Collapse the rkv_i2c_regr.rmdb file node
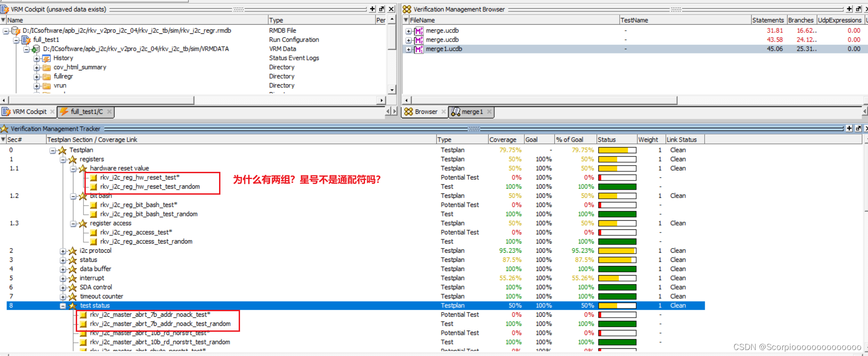 click(x=6, y=31)
